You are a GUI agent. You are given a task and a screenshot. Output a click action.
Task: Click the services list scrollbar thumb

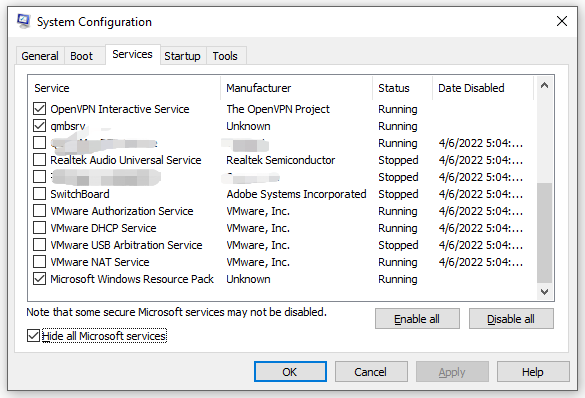[x=544, y=233]
